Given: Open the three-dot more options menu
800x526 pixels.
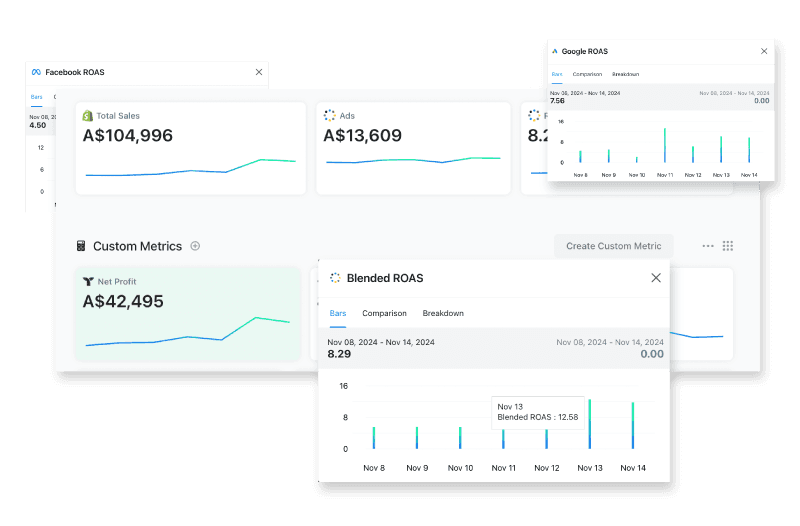Looking at the screenshot, I should [708, 246].
